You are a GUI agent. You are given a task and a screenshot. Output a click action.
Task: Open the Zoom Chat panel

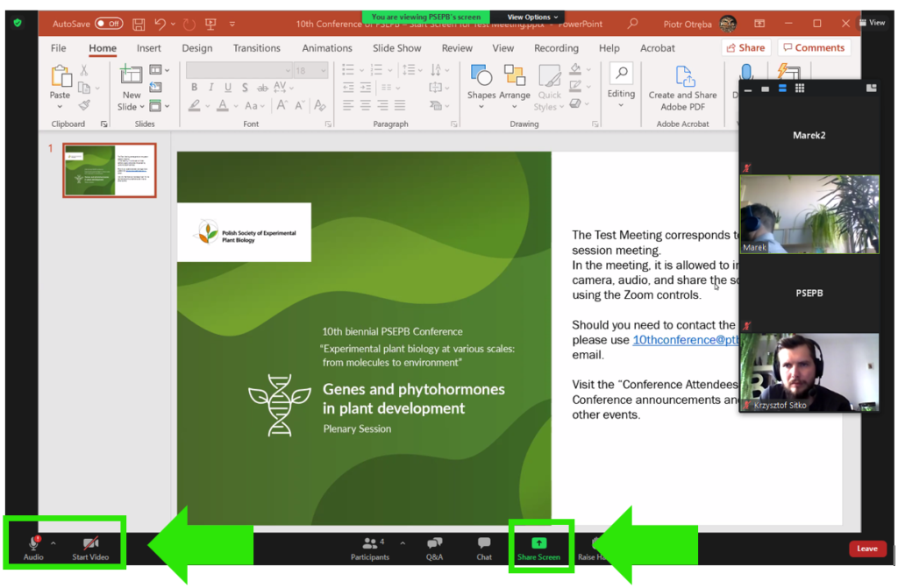pyautogui.click(x=484, y=549)
